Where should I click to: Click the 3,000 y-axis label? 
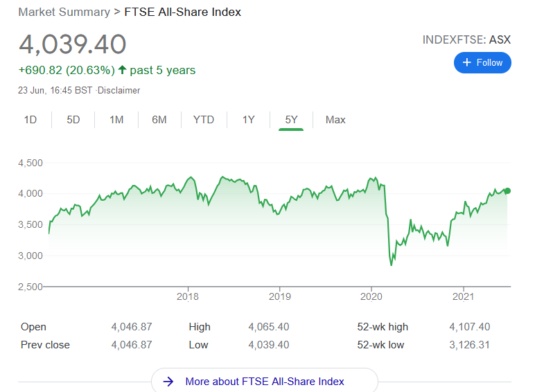(30, 256)
